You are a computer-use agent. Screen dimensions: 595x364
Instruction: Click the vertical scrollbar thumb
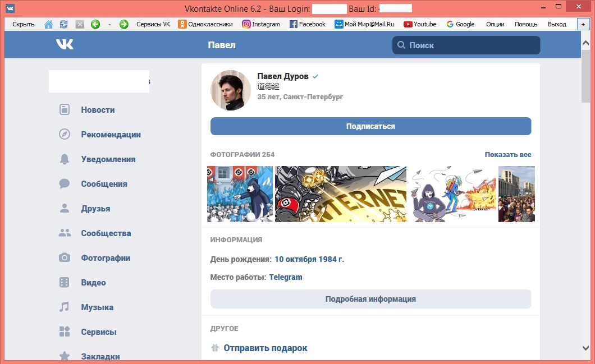[x=585, y=76]
